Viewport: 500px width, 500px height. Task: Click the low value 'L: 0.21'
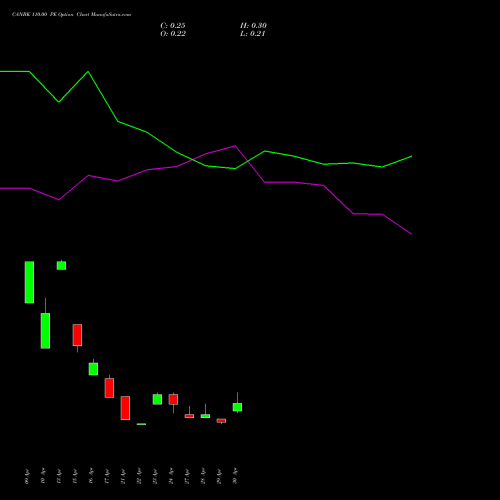(253, 34)
